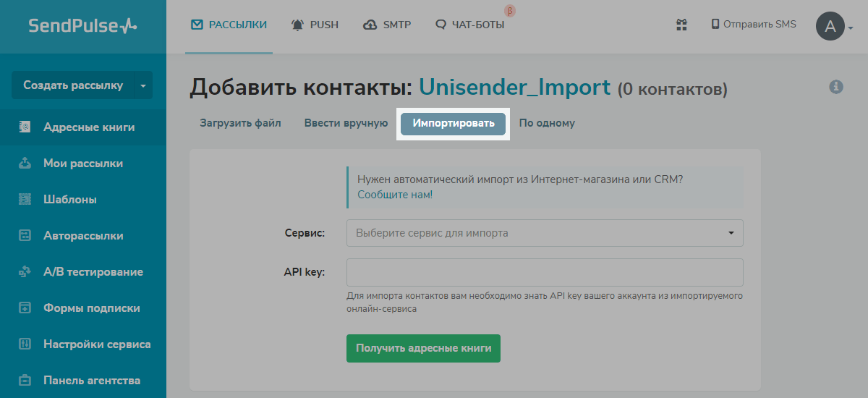Click the Формы подписки sidebar icon
The height and width of the screenshot is (398, 868).
[25, 308]
